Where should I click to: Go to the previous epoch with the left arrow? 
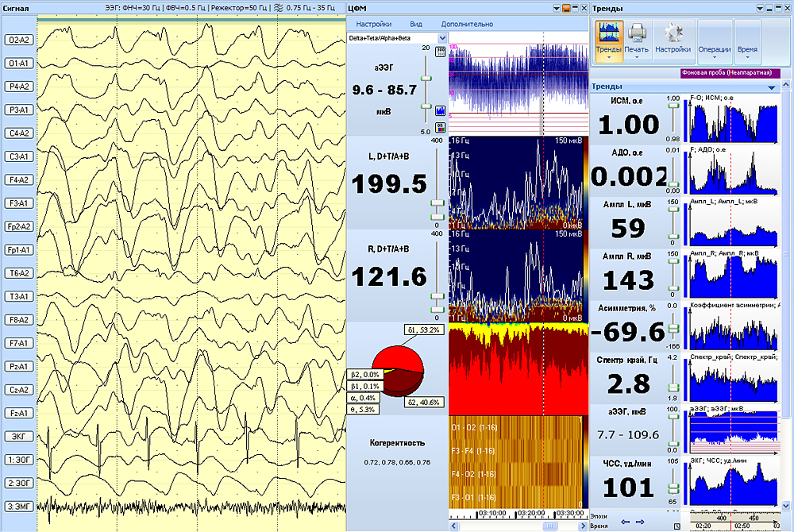click(626, 522)
